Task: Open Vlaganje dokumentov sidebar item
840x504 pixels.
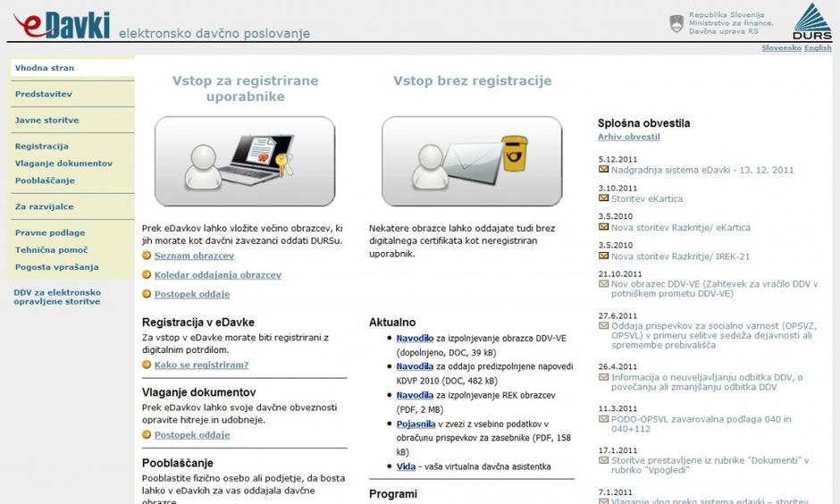Action: [63, 164]
